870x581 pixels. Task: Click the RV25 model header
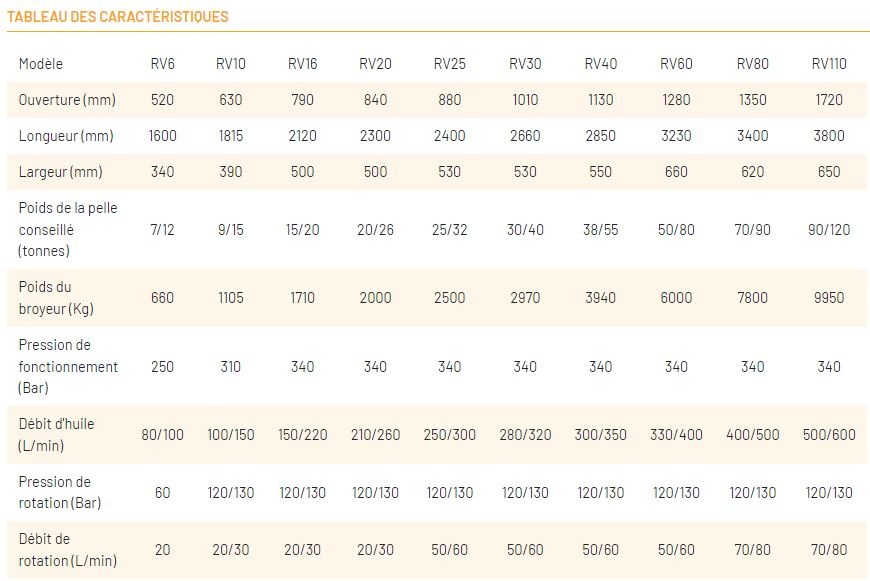tap(449, 64)
